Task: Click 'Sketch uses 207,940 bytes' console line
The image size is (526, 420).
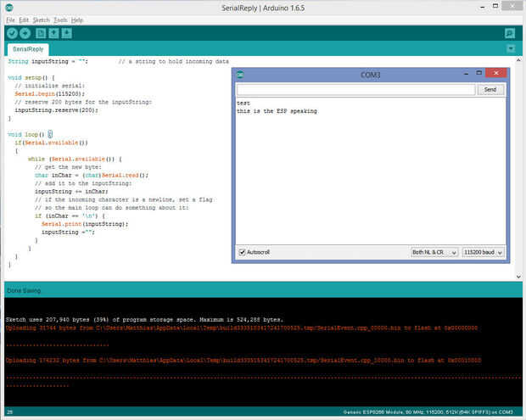Action: point(144,320)
